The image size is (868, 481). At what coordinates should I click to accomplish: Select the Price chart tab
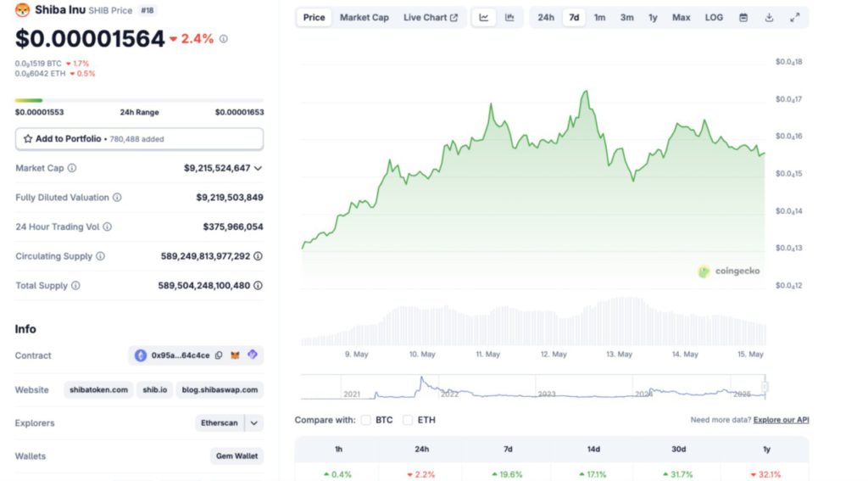coord(314,17)
